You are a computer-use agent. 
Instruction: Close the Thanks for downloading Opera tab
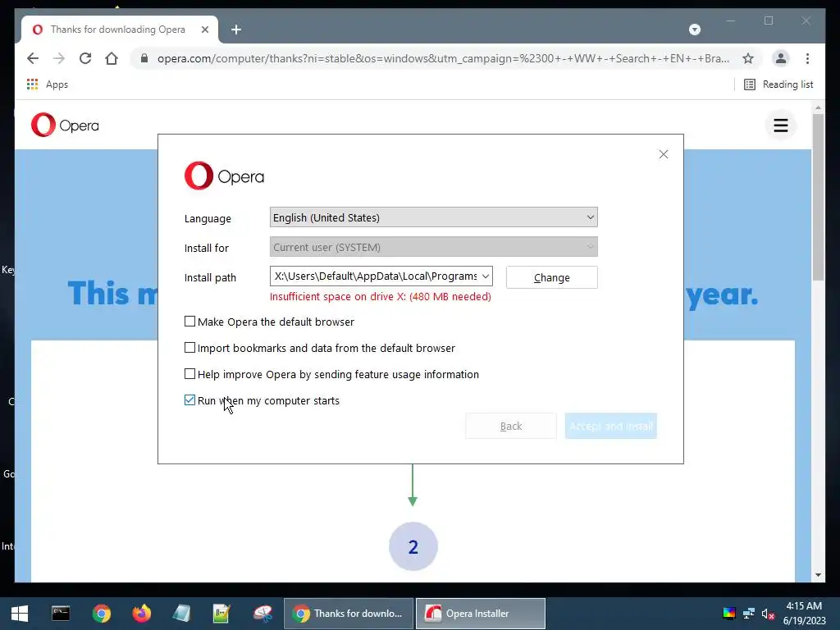pos(204,30)
